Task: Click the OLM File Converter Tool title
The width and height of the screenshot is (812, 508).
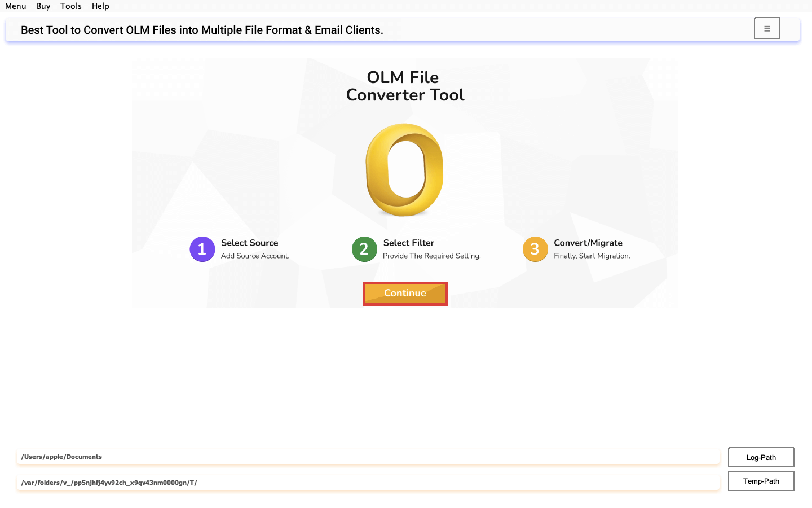Action: tap(405, 86)
